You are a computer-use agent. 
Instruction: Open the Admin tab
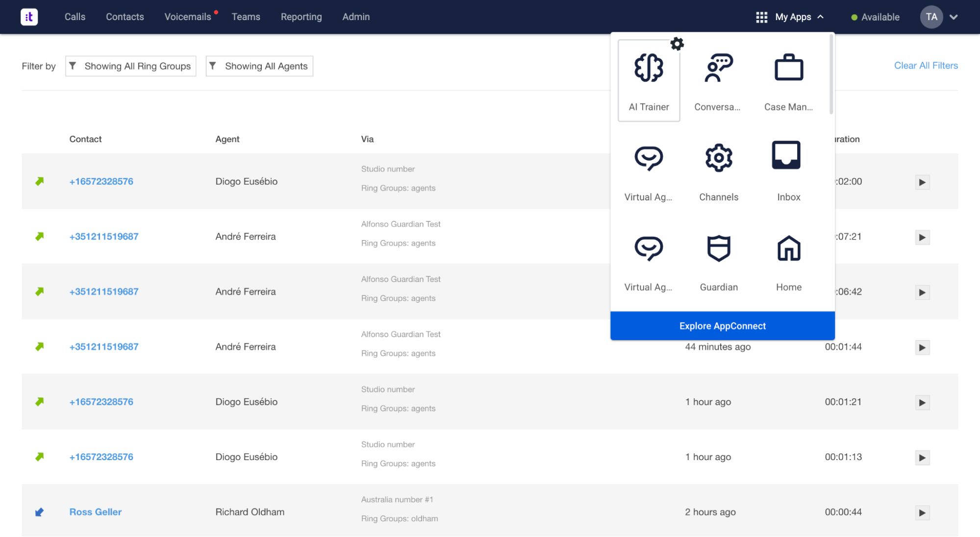356,17
